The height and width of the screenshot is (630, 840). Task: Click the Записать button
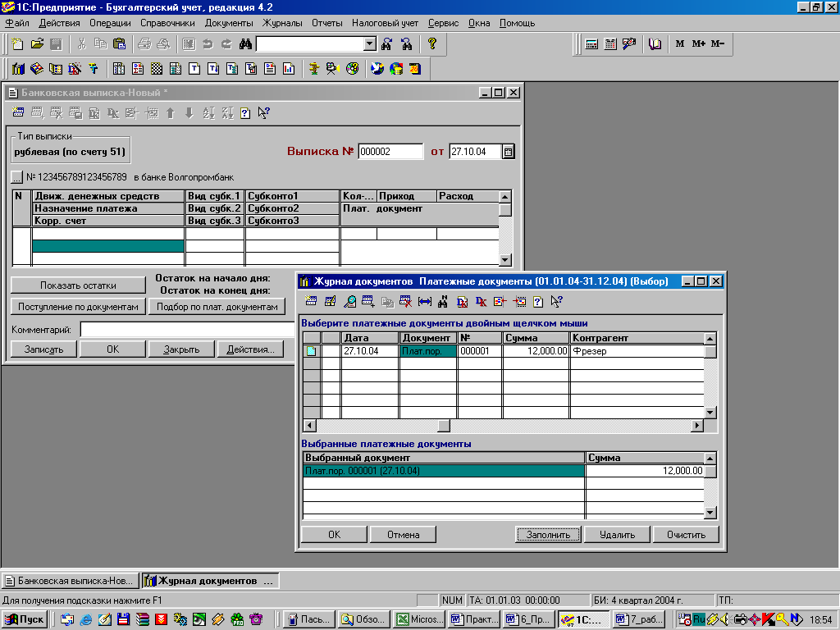coord(44,349)
